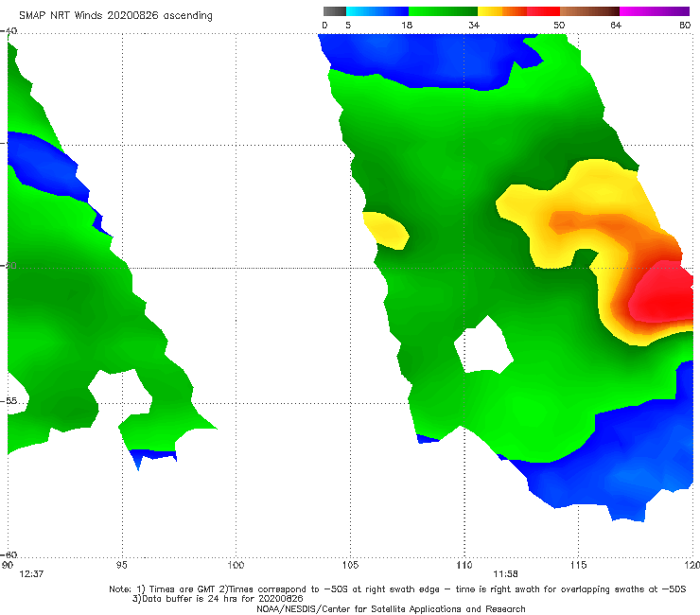
Task: Click the '110' longitude axis label
Action: pos(464,565)
